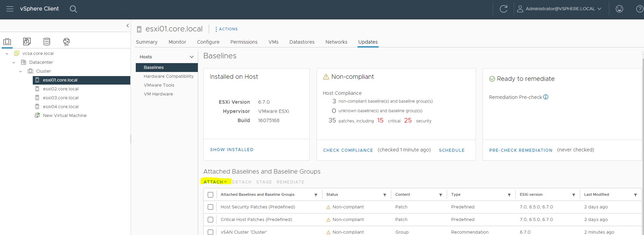Filter the Type column
The image size is (644, 235).
pyautogui.click(x=509, y=195)
